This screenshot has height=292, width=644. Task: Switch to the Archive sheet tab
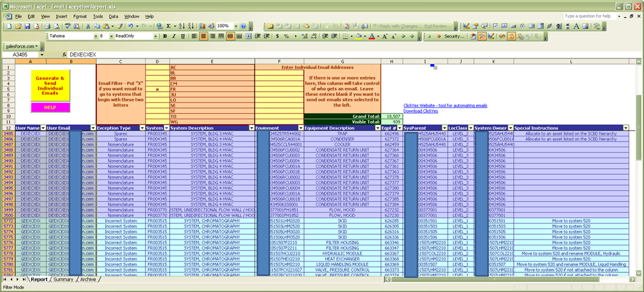88,279
